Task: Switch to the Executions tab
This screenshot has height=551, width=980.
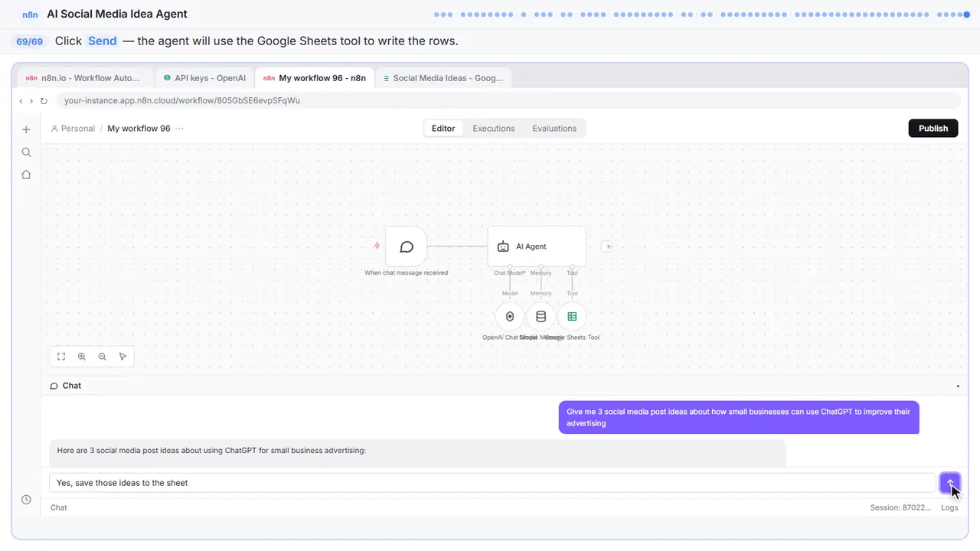Action: pos(494,129)
